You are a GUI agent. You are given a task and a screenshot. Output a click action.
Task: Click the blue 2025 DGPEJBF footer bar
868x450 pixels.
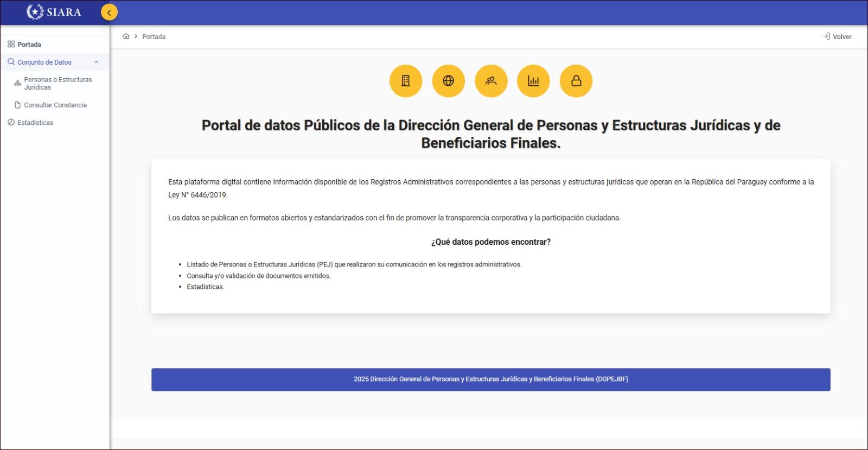point(490,379)
